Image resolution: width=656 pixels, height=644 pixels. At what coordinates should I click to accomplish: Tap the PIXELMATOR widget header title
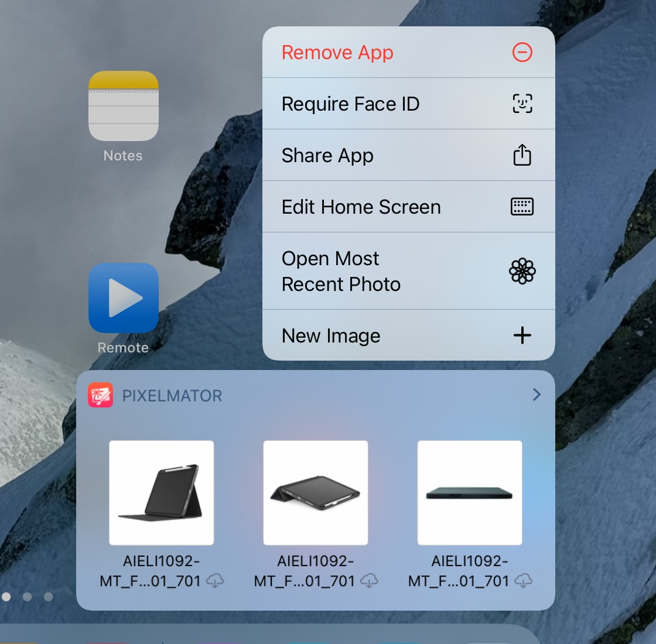click(172, 396)
